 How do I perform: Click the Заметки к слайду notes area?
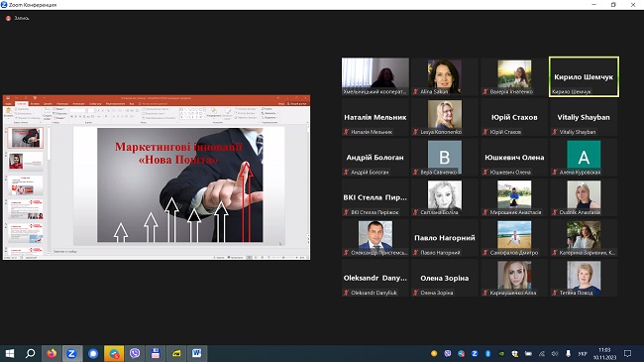tap(65, 251)
